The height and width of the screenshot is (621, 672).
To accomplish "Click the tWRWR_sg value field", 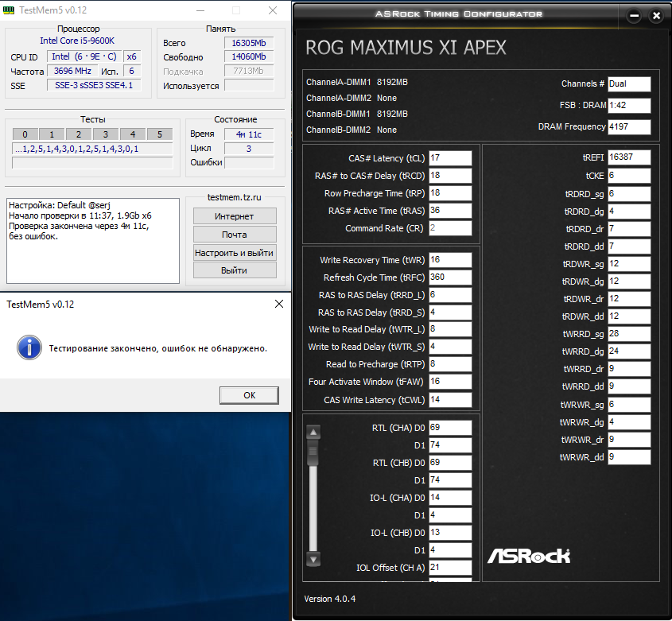I will [x=629, y=405].
